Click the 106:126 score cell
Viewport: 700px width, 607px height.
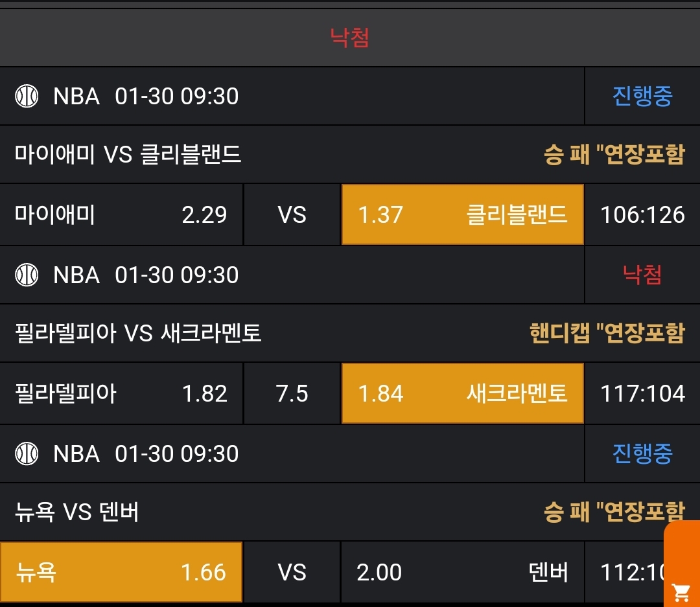[642, 214]
